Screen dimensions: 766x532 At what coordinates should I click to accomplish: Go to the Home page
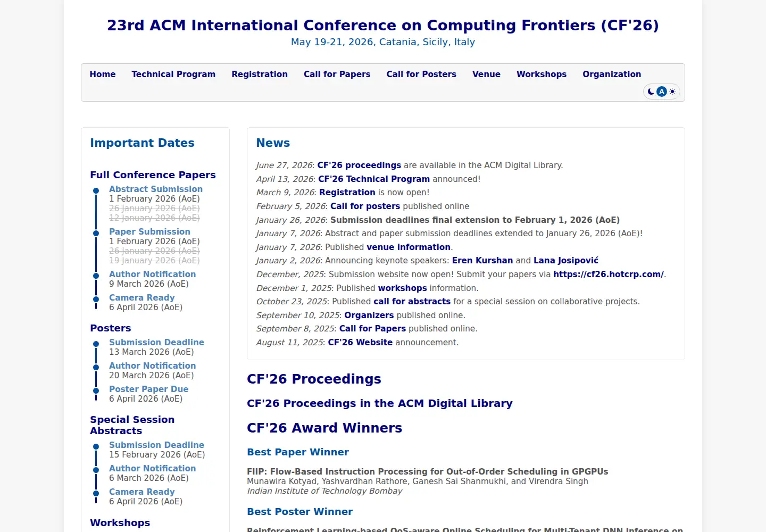click(103, 74)
